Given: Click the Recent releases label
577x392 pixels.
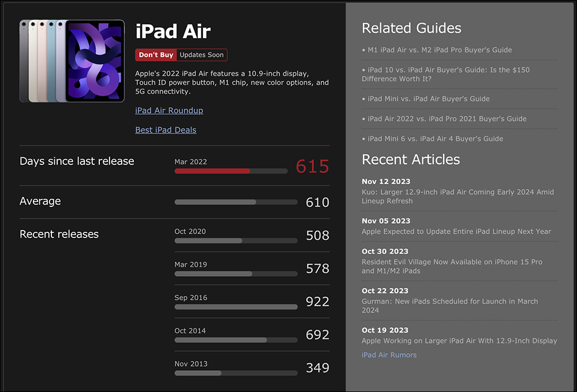Looking at the screenshot, I should [x=59, y=234].
